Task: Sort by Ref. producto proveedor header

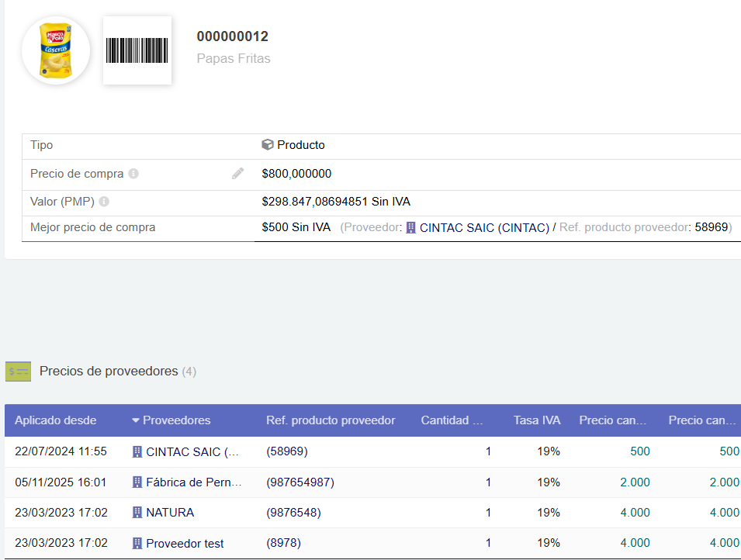Action: [331, 420]
